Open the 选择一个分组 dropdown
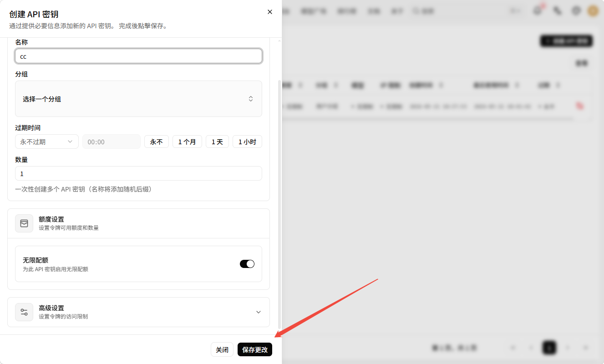 [138, 99]
